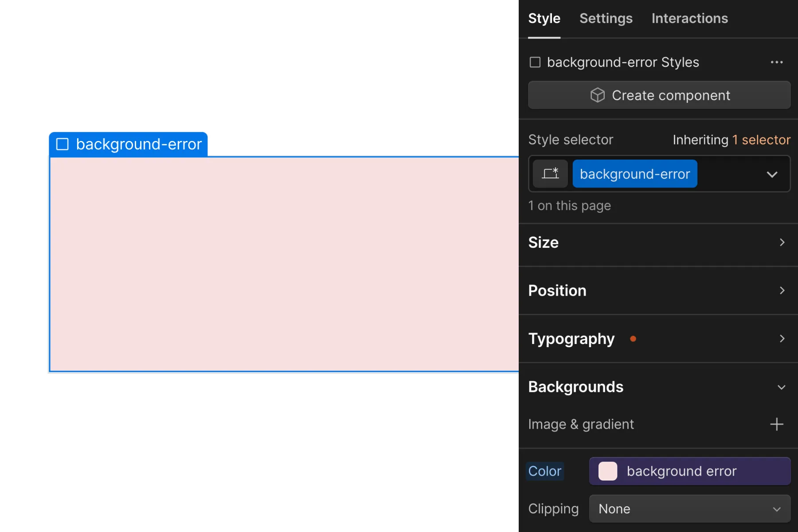Select the pink background-error block on canvas
This screenshot has height=532, width=798.
[x=284, y=264]
